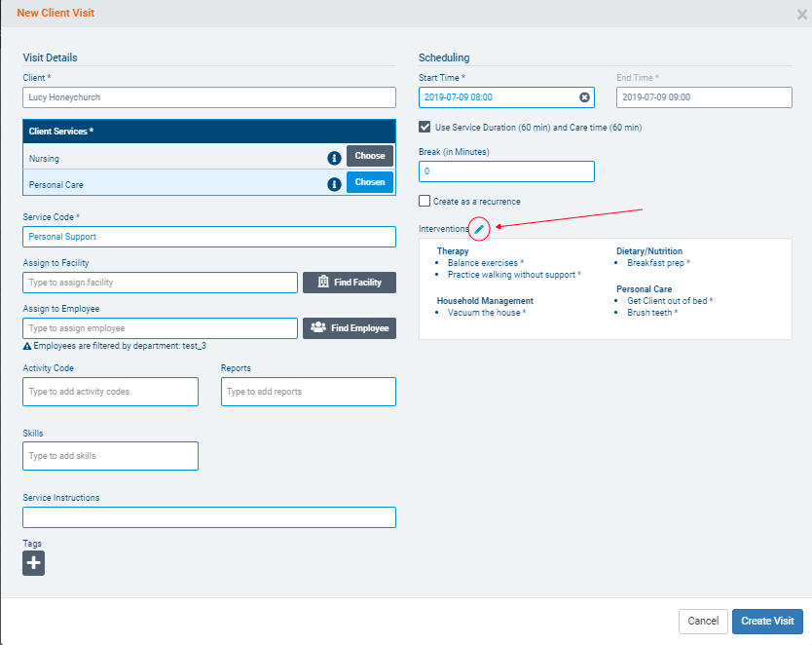Open the Activity Code selector field
The height and width of the screenshot is (645, 812).
click(110, 392)
